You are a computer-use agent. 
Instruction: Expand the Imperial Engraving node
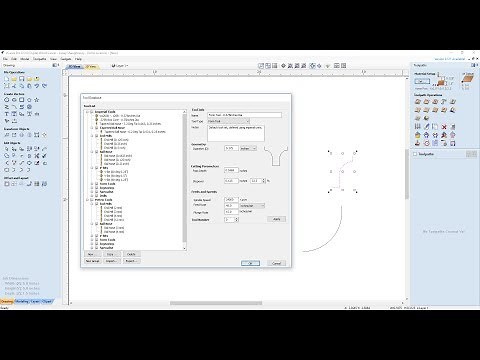pyautogui.click(x=92, y=188)
